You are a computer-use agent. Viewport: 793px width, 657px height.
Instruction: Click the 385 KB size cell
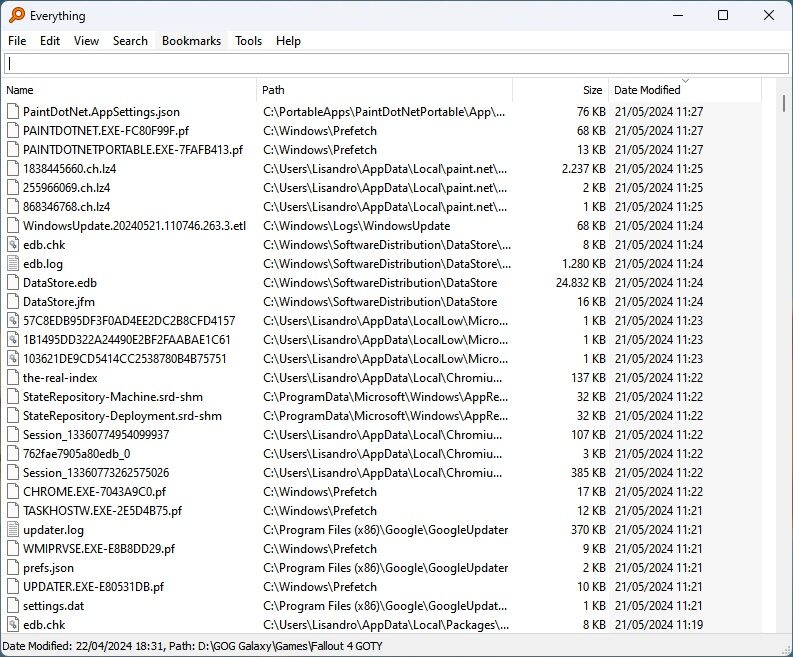588,473
